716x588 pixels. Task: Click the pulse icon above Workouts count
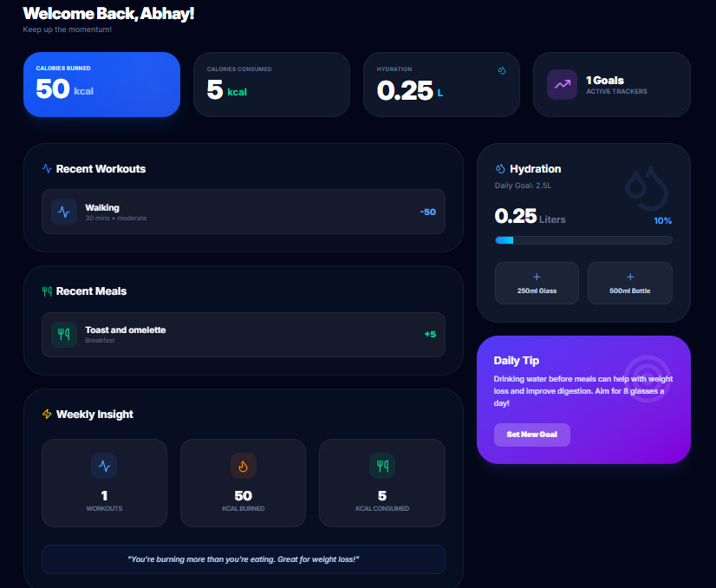coord(104,466)
